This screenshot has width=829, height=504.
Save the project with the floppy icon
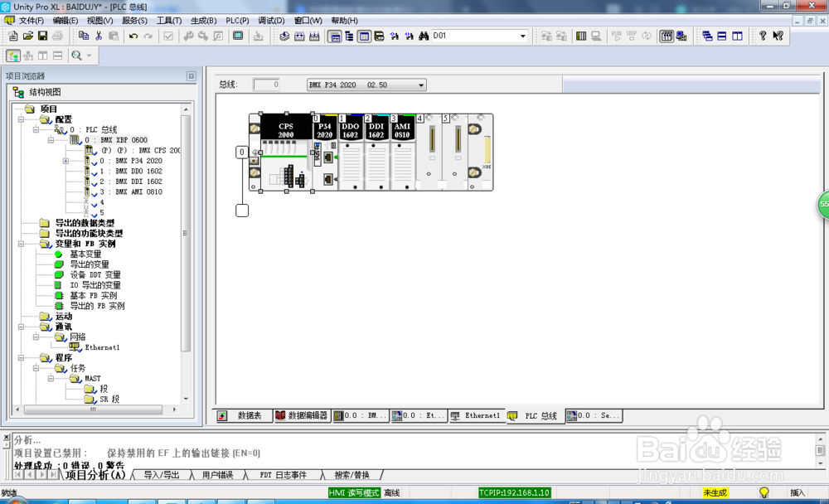(43, 36)
